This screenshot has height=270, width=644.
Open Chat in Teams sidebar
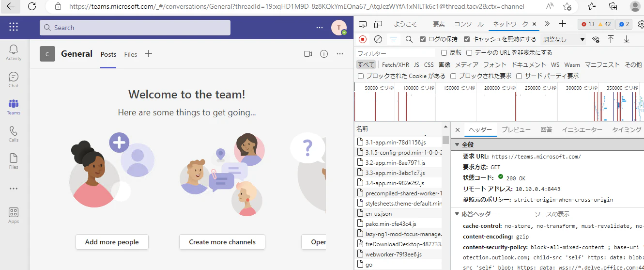tap(14, 80)
